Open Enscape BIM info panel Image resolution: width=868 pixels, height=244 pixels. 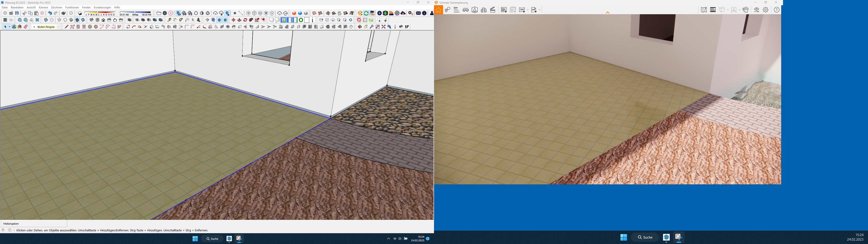(x=456, y=10)
